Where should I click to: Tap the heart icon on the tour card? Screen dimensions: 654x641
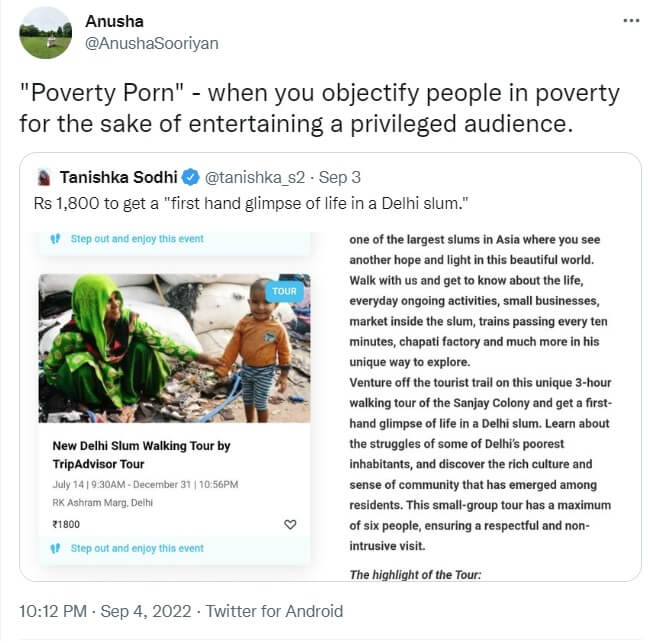pyautogui.click(x=291, y=524)
